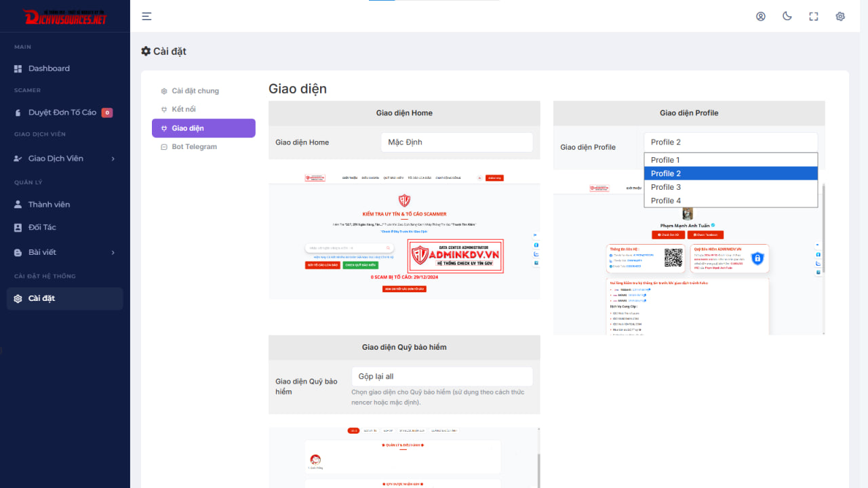This screenshot has width=868, height=488.
Task: Switch to the Kết nối tab
Action: (184, 109)
